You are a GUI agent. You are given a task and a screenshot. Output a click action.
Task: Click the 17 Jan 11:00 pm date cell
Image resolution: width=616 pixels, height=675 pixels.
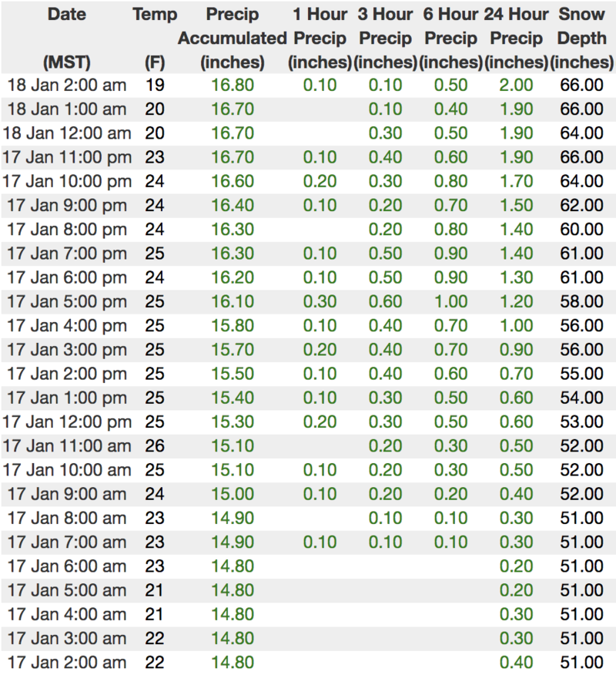[x=66, y=158]
